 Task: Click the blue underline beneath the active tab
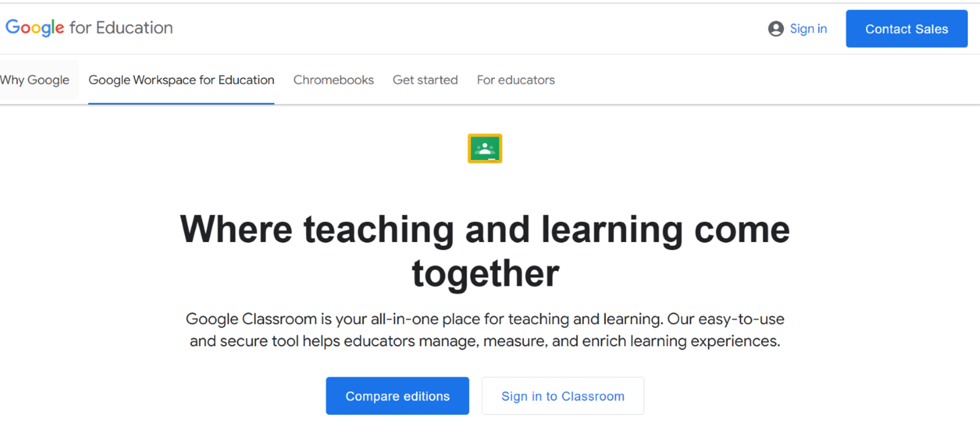pyautogui.click(x=181, y=103)
